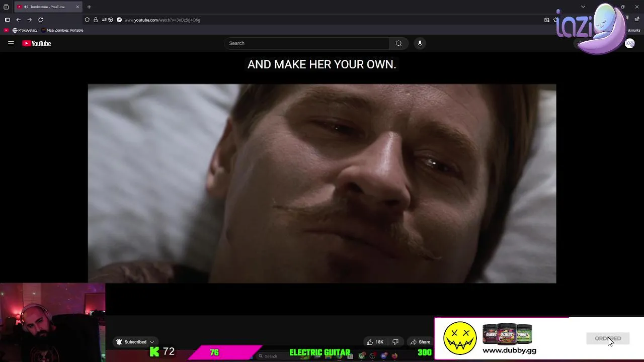The width and height of the screenshot is (644, 362).
Task: Open the picture-in-picture icon in address bar
Action: (x=547, y=20)
